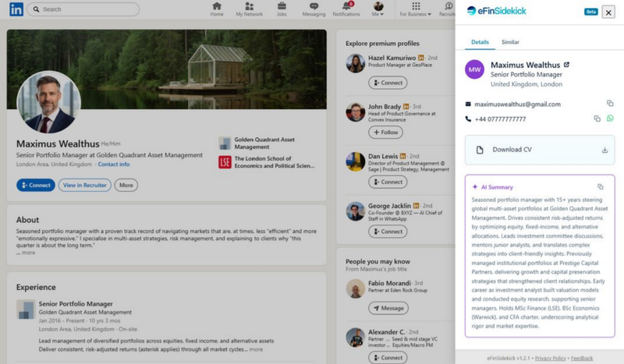Switch to the Details tab
The width and height of the screenshot is (624, 364).
tap(480, 42)
